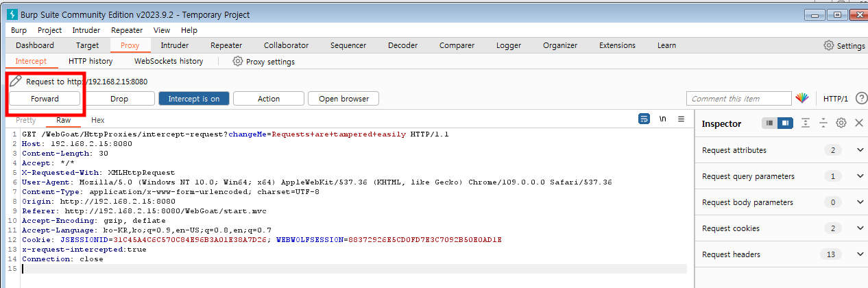Click the Proxy settings gear icon
The width and height of the screenshot is (868, 288).
[238, 61]
